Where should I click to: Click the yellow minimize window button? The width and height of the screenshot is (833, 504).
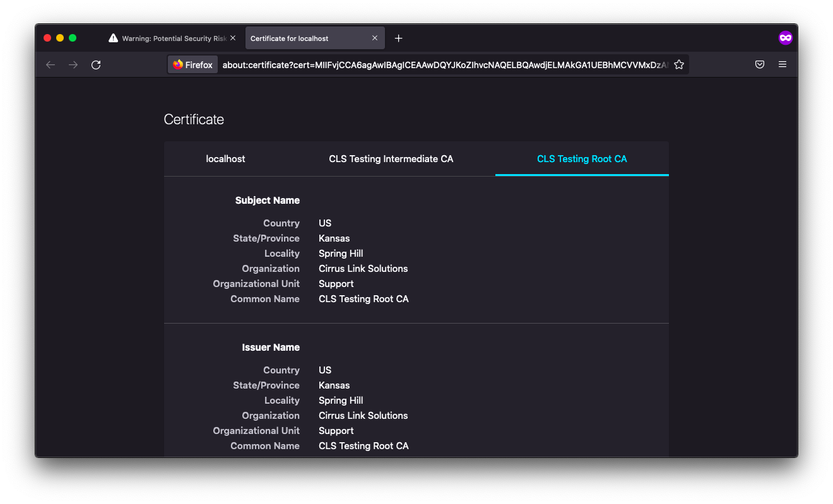click(60, 38)
